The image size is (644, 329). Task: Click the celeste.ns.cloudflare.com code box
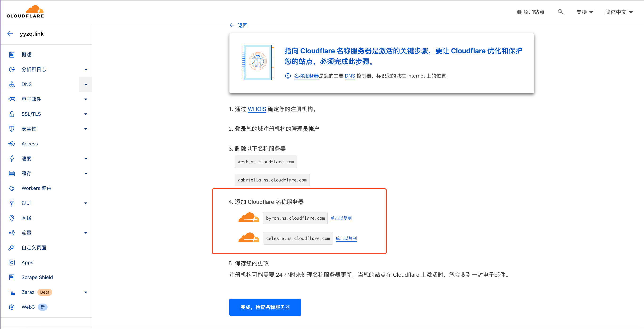point(298,238)
